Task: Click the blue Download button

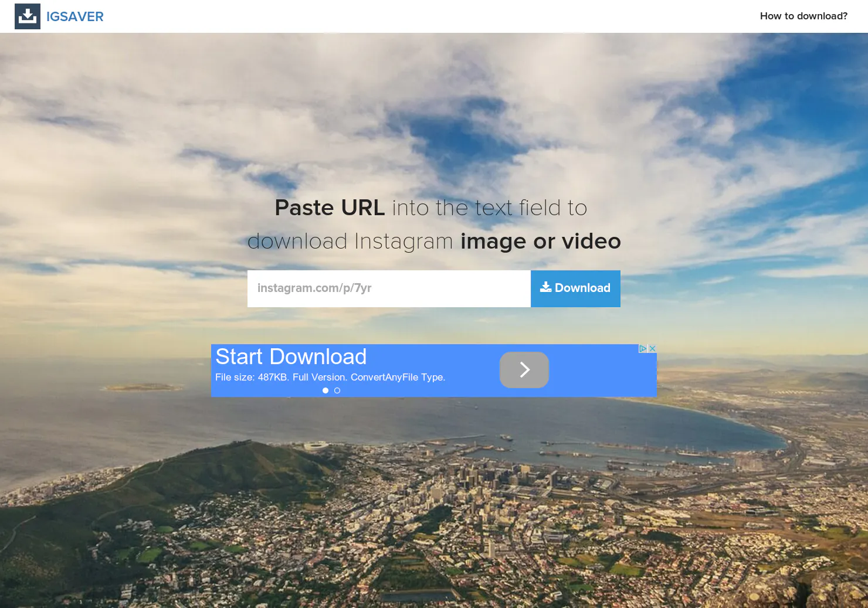Action: point(575,288)
